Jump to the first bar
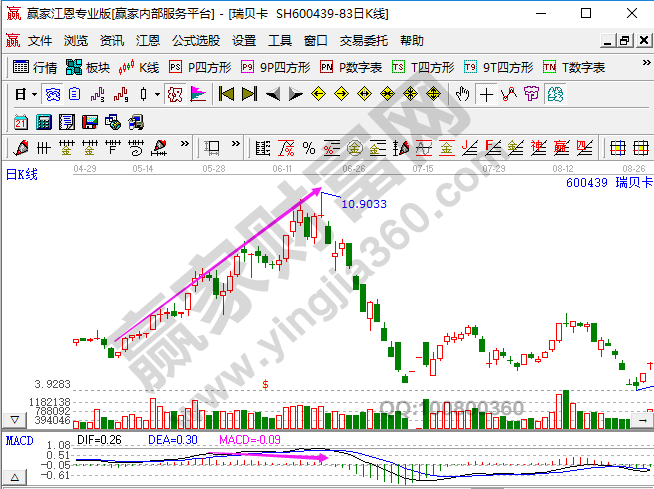This screenshot has width=654, height=489. (x=226, y=94)
